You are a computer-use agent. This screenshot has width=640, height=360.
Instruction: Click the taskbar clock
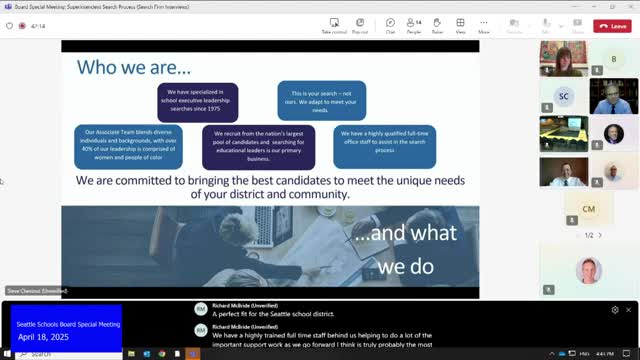(605, 353)
